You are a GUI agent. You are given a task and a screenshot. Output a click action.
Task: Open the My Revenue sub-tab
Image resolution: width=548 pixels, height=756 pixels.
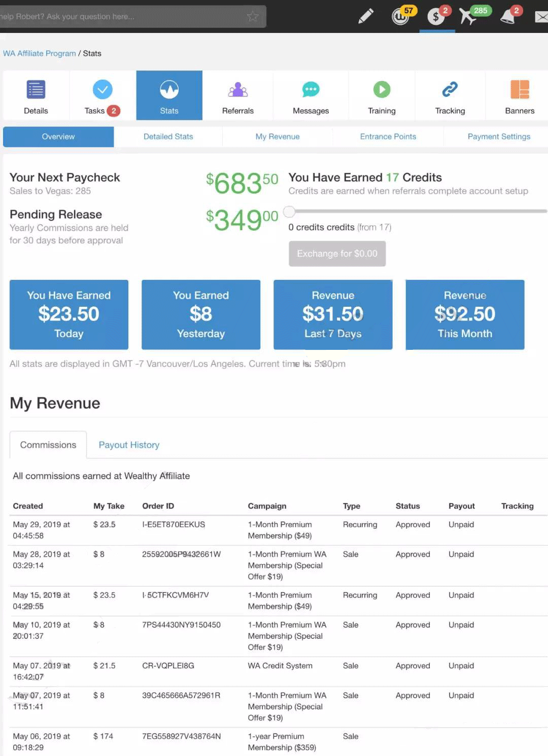[x=278, y=137]
